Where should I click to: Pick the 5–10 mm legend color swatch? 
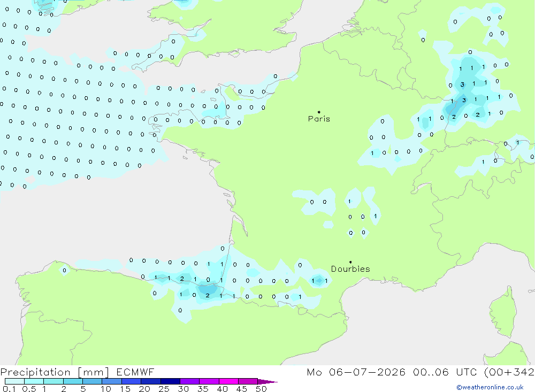click(93, 381)
